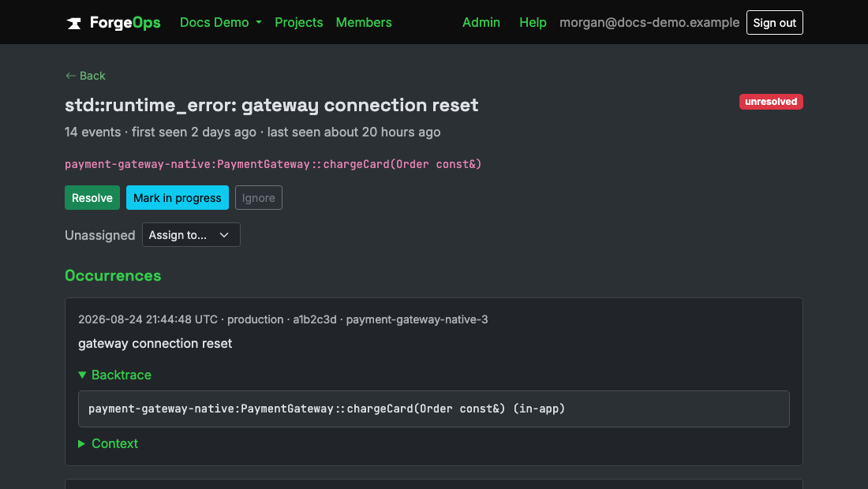This screenshot has width=868, height=489.
Task: Open the Assign to... dropdown
Action: pyautogui.click(x=191, y=234)
